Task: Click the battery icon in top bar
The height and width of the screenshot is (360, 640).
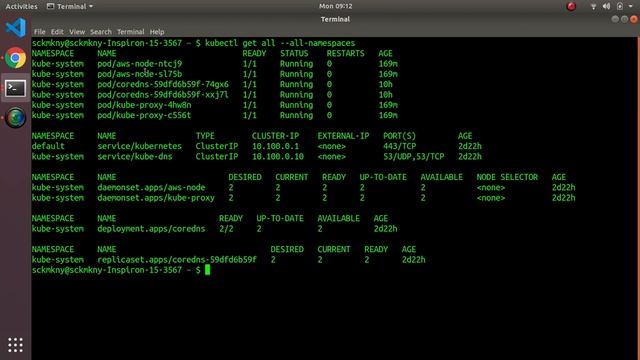Action: pos(620,6)
